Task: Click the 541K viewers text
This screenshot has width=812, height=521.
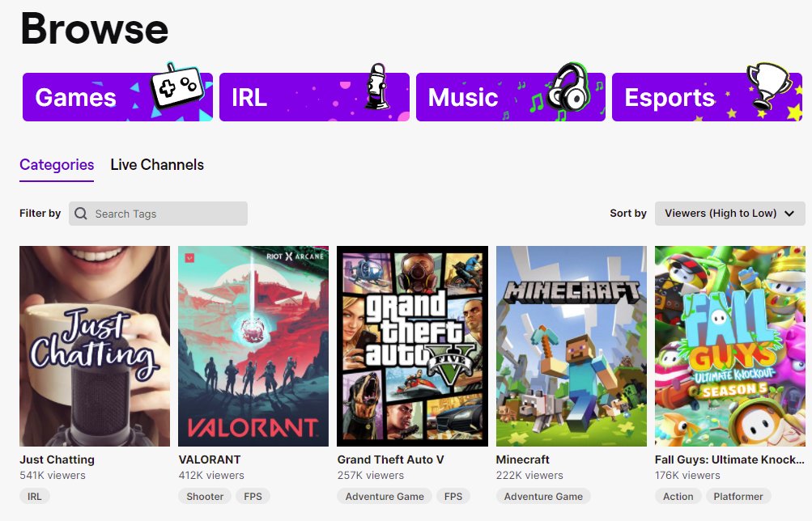Action: point(53,475)
